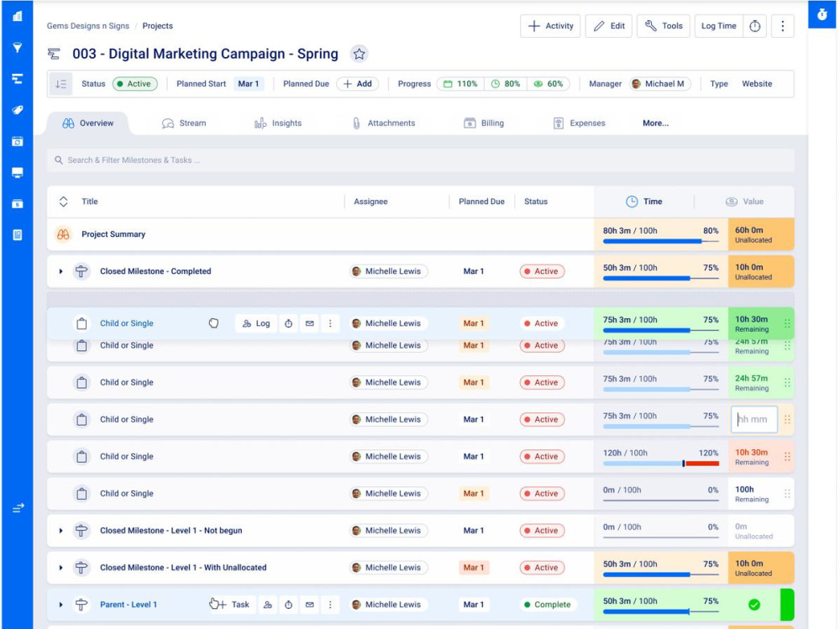Click the Project Summary binoculars icon

[63, 234]
